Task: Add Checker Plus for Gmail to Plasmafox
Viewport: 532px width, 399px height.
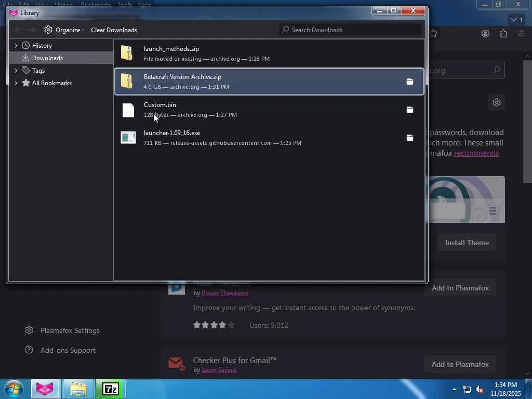Action: 460,364
